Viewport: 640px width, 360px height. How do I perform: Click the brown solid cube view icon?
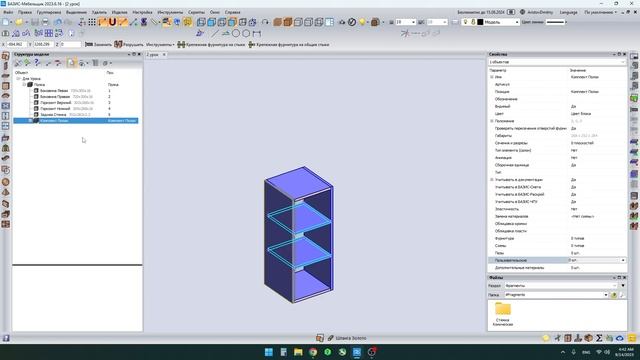coord(278,22)
